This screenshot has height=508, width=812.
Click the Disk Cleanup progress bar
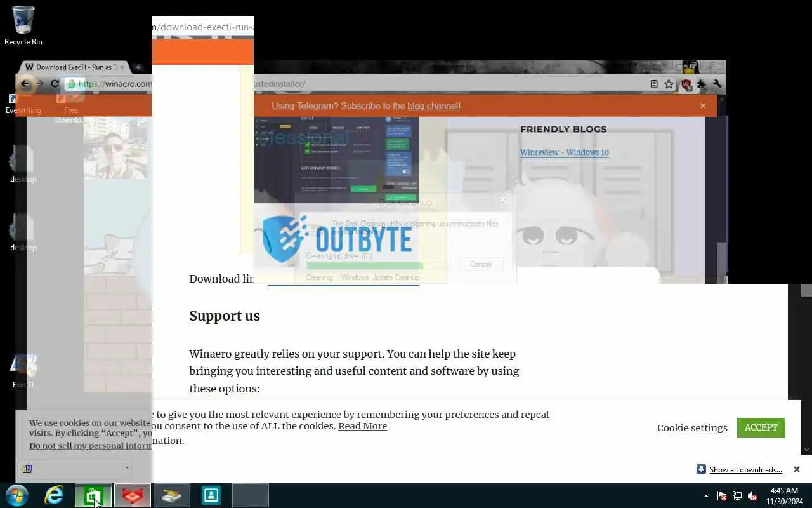tap(376, 266)
